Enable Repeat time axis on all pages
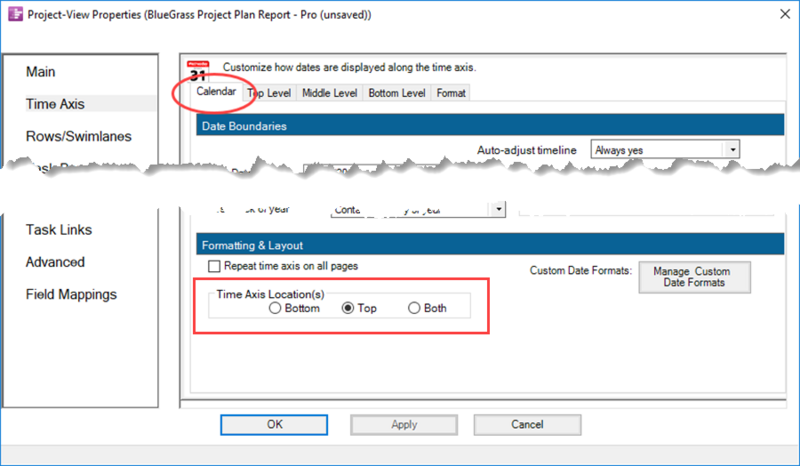Screen dimensions: 800x466 [x=214, y=266]
